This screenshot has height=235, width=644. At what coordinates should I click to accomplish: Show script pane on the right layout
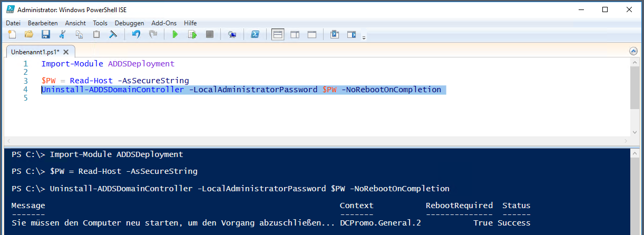[295, 34]
